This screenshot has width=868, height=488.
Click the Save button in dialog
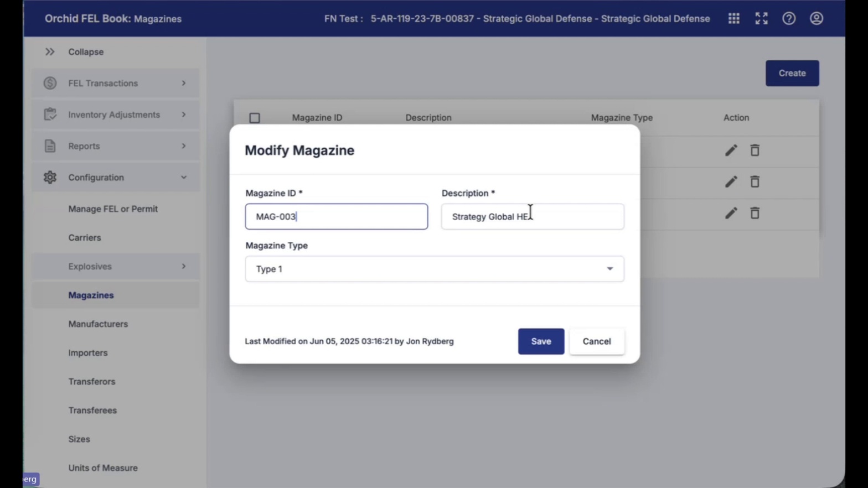(x=541, y=341)
